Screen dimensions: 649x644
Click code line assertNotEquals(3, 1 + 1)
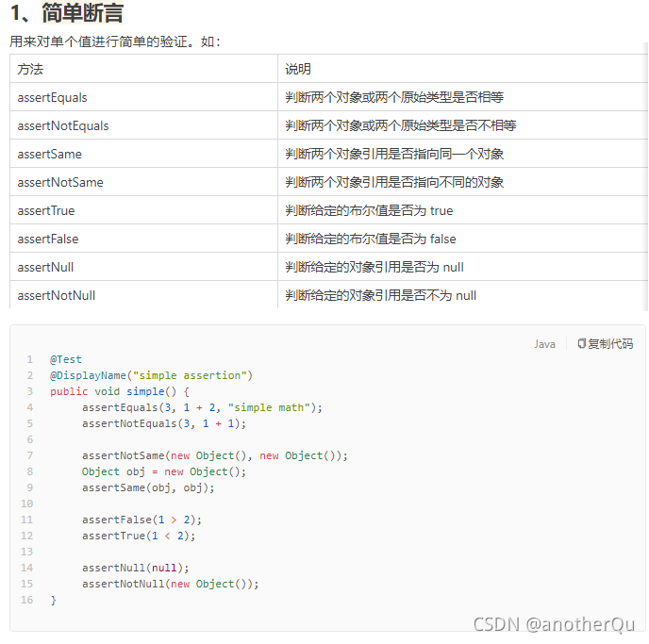point(164,424)
